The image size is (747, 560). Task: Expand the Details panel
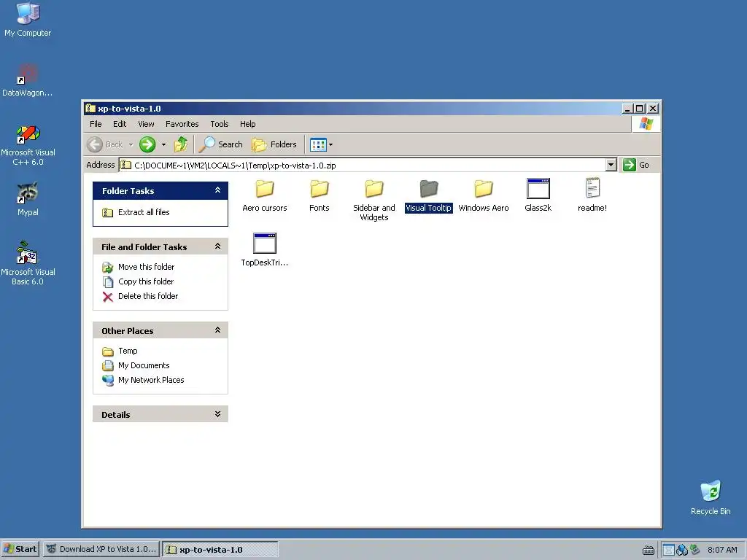[x=217, y=414]
